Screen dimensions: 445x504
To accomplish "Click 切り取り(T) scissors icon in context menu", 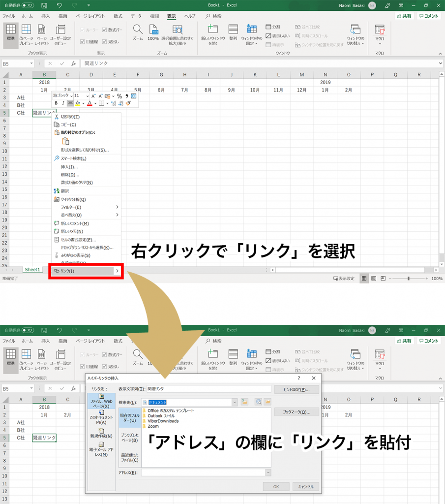I will [x=57, y=117].
